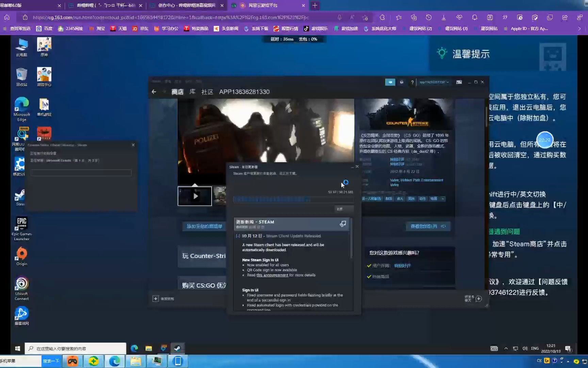Click the Steam announcements button icon
Image resolution: width=588 pixels, height=368 pixels.
click(x=390, y=82)
